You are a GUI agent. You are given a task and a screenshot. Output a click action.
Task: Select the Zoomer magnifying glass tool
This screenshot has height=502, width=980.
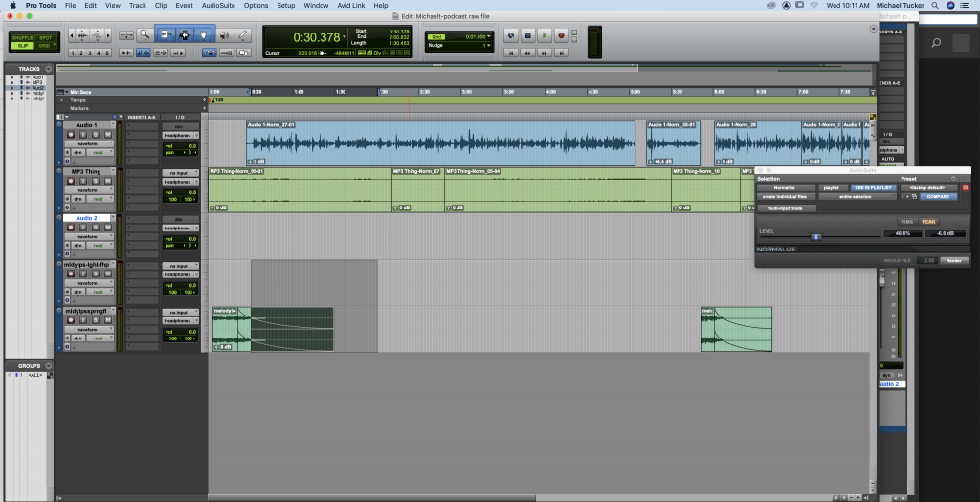click(144, 35)
